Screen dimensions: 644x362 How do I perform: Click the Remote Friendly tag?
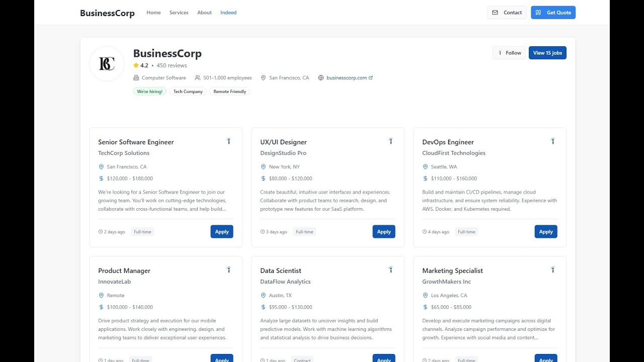pos(230,92)
